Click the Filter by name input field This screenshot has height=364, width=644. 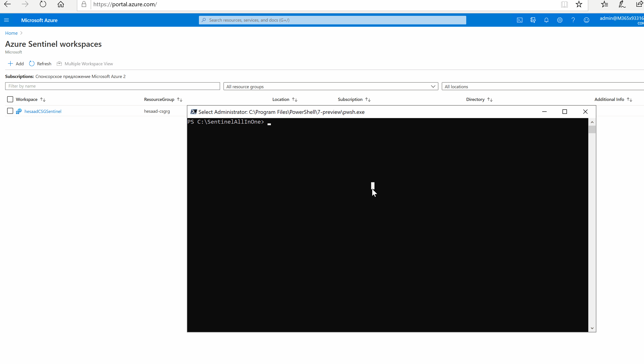(x=112, y=86)
